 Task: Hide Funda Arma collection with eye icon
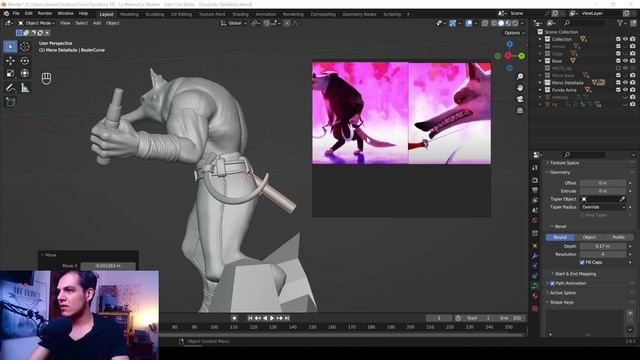click(625, 90)
